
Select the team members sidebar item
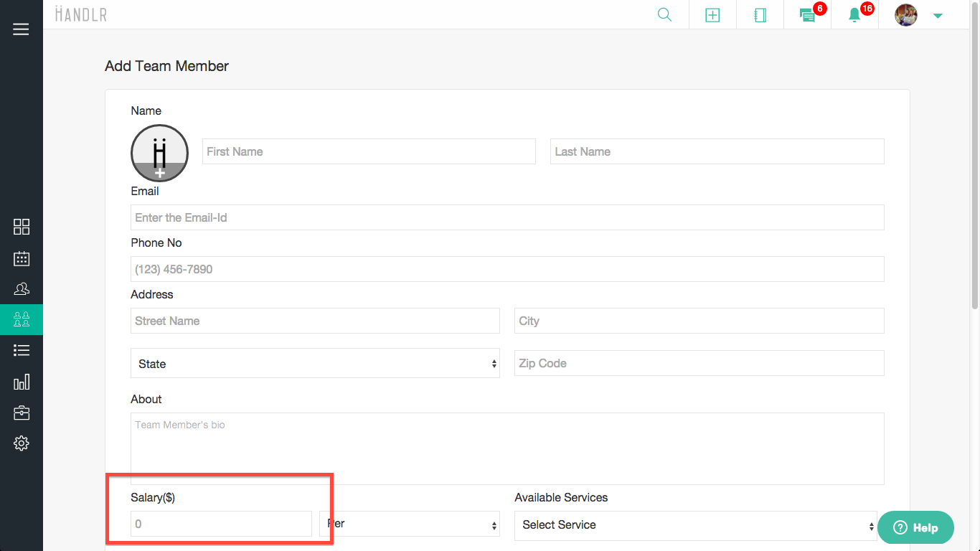tap(22, 319)
